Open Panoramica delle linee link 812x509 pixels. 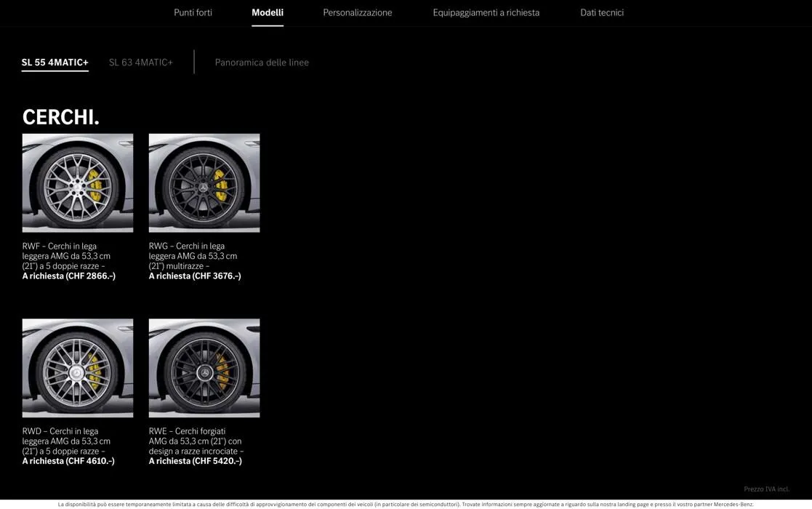pos(262,63)
